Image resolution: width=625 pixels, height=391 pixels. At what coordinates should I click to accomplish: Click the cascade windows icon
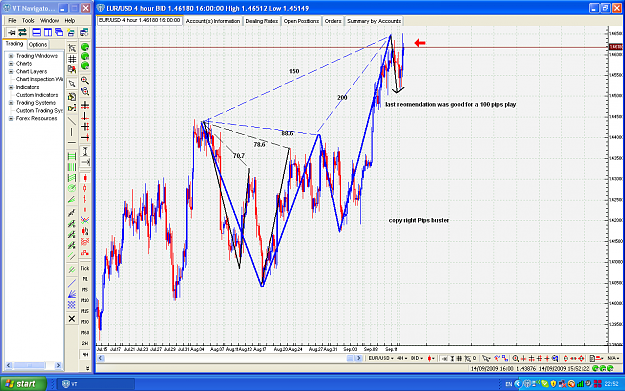point(59,32)
